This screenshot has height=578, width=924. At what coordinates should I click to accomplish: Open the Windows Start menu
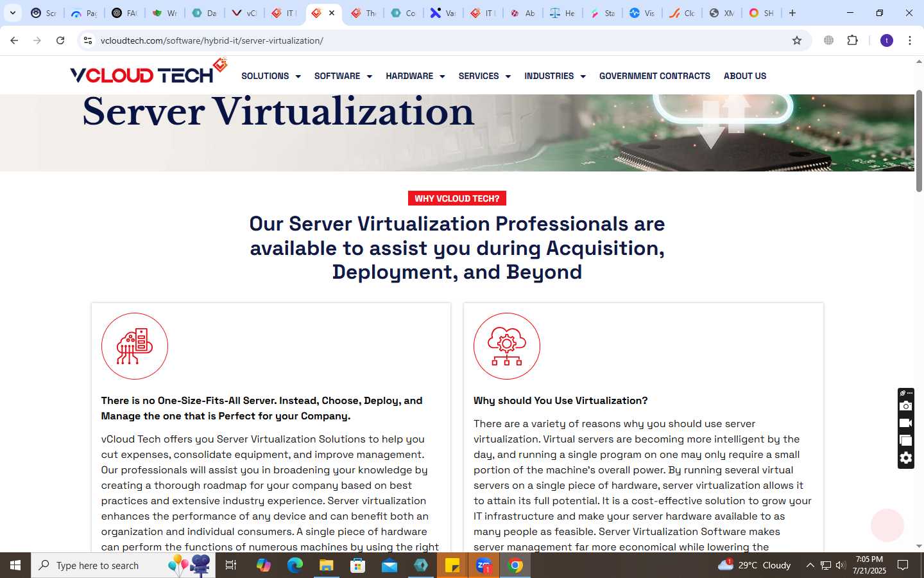[x=15, y=565]
